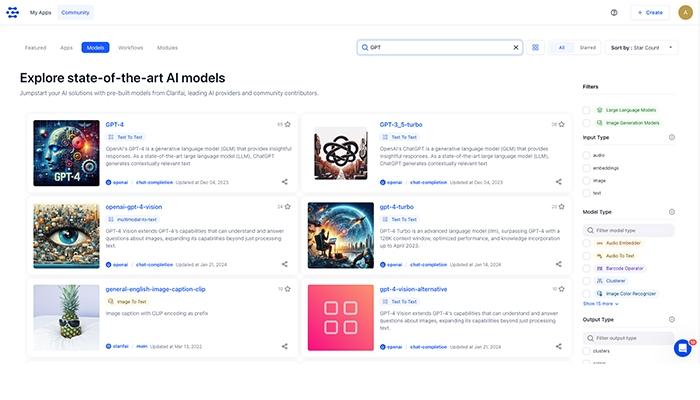Open the chat support bubble

(683, 348)
